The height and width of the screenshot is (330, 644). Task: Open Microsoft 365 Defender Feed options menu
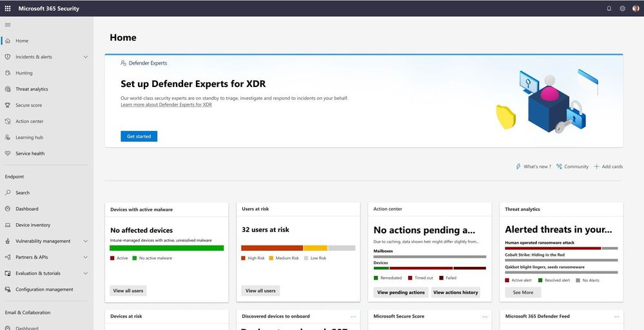616,316
